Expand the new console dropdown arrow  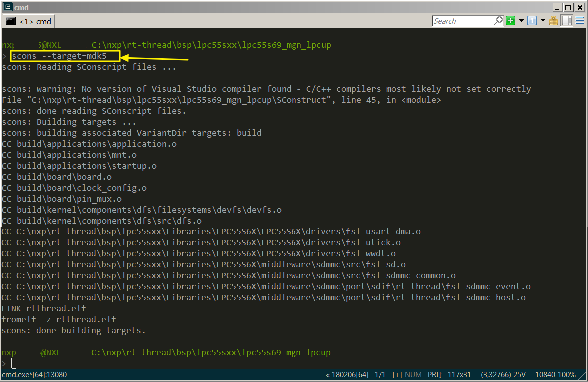(521, 21)
